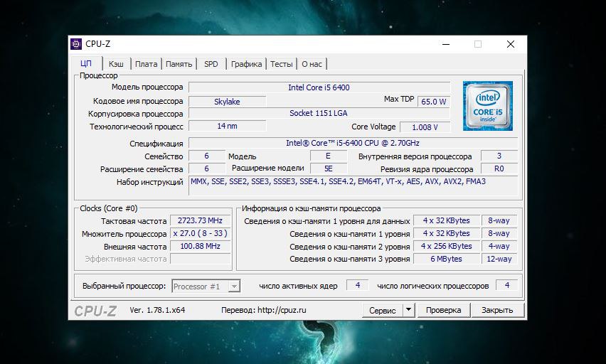Click the Модель value E

coord(328,156)
